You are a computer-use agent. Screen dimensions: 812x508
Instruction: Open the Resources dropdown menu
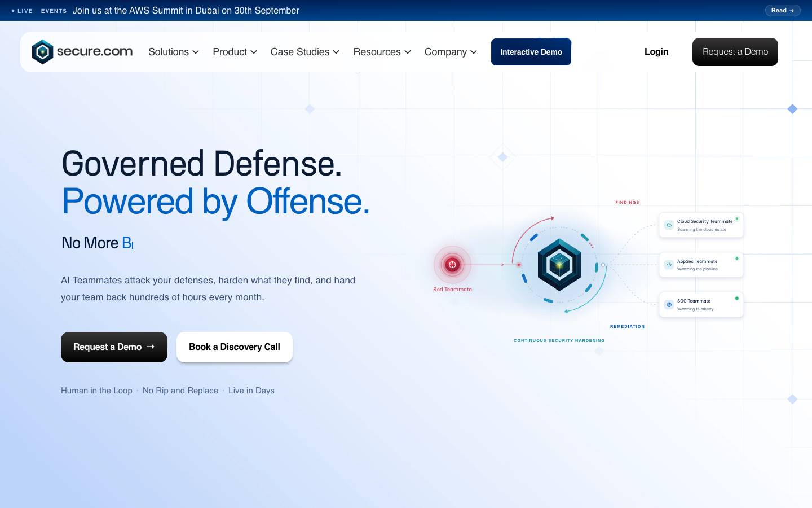click(x=382, y=52)
